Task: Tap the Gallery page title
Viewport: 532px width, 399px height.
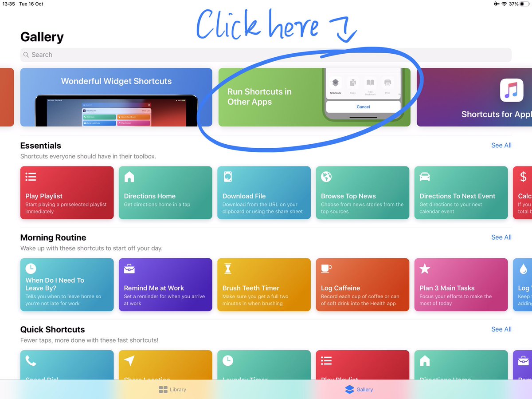Action: click(42, 37)
